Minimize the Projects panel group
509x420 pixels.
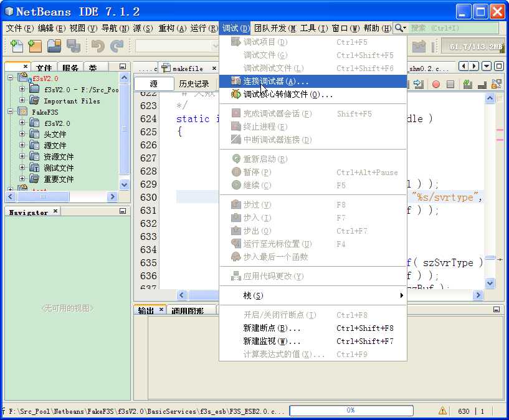[123, 66]
